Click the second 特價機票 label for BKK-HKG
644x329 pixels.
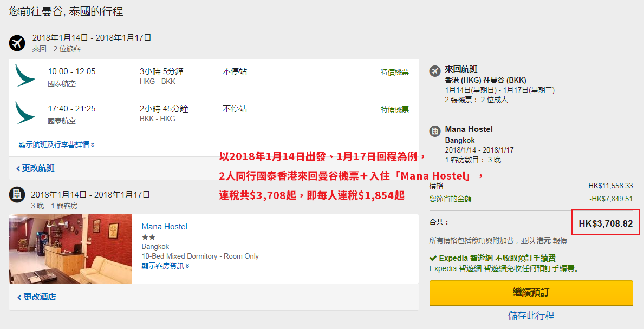395,109
